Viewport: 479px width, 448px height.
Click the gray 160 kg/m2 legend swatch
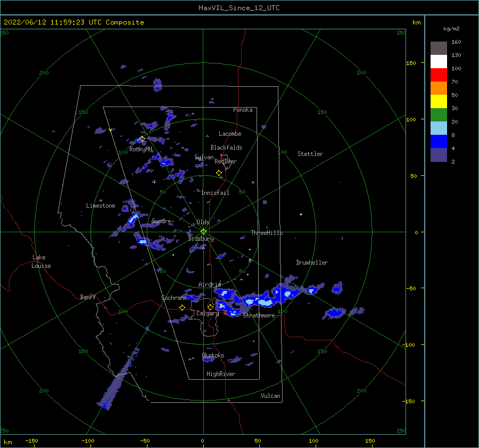coord(439,48)
